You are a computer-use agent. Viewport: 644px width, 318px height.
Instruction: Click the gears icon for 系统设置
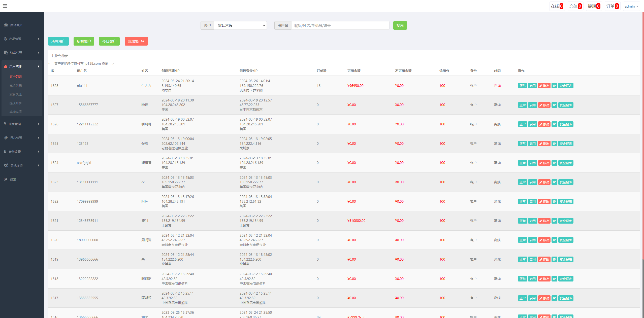(6, 165)
